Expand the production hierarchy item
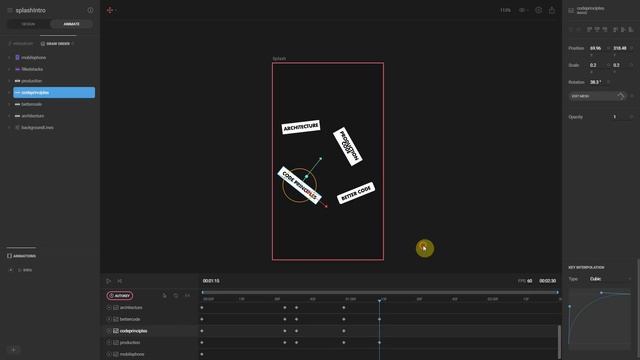The width and height of the screenshot is (640, 360). tap(9, 81)
